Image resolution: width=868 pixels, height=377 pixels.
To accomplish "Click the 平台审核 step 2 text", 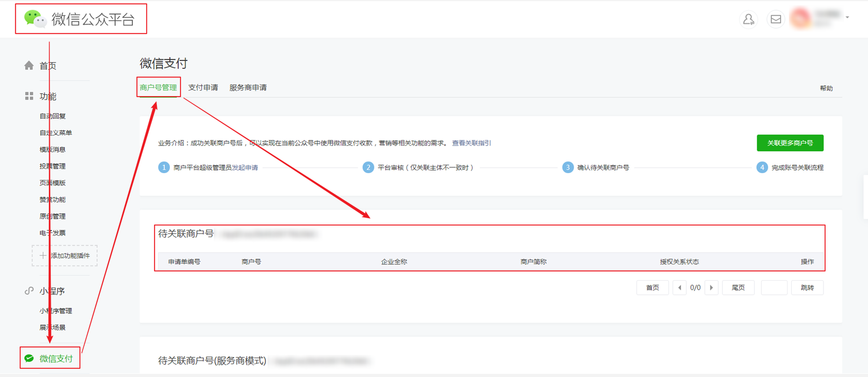I will click(426, 168).
